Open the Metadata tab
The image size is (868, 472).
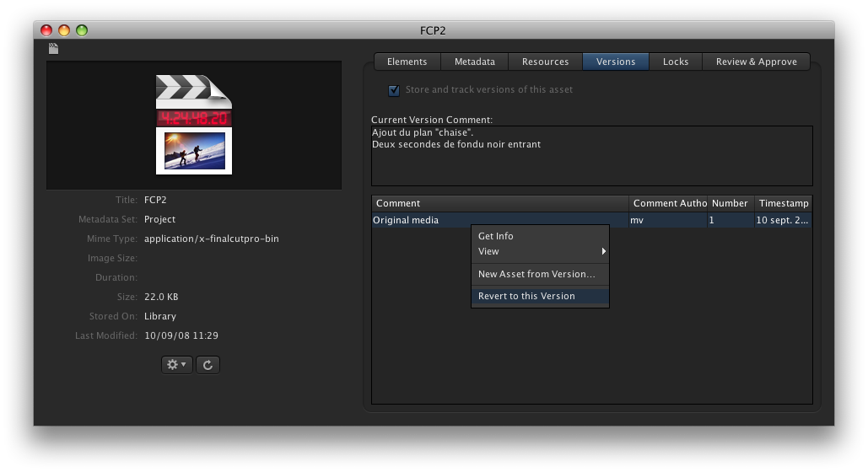click(x=474, y=62)
